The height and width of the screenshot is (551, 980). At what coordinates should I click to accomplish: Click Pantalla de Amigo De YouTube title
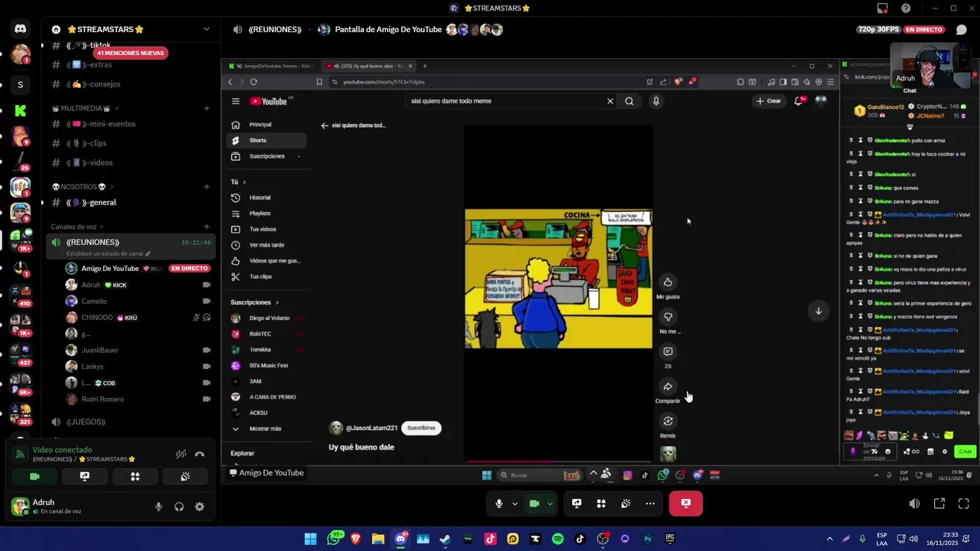point(388,30)
